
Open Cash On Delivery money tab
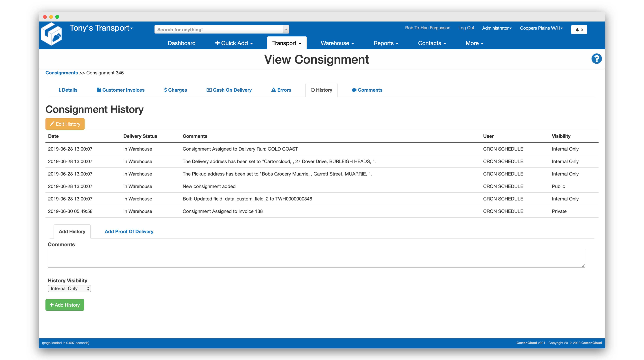[x=229, y=90]
